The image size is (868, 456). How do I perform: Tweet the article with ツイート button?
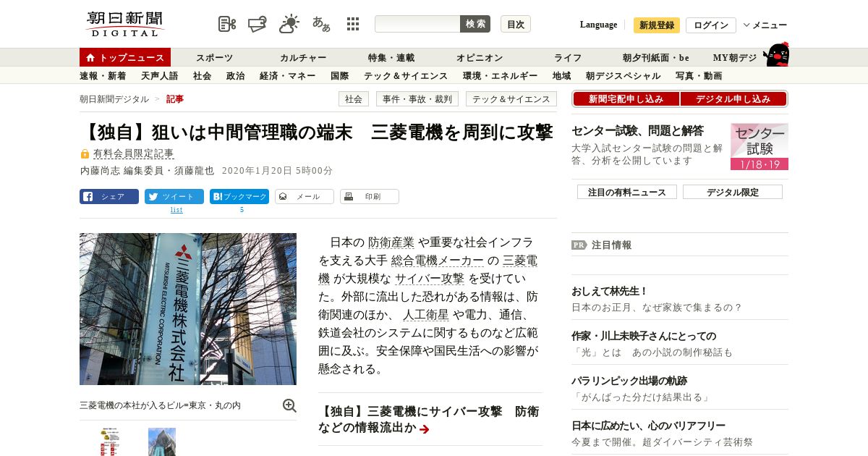click(174, 196)
